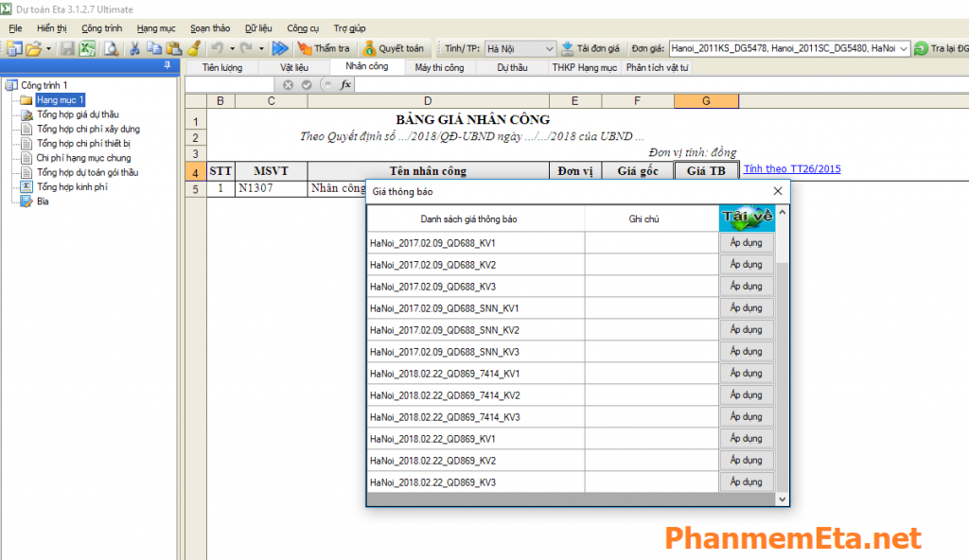Image resolution: width=969 pixels, height=560 pixels.
Task: Click the Export to Excel toolbar icon
Action: (87, 48)
